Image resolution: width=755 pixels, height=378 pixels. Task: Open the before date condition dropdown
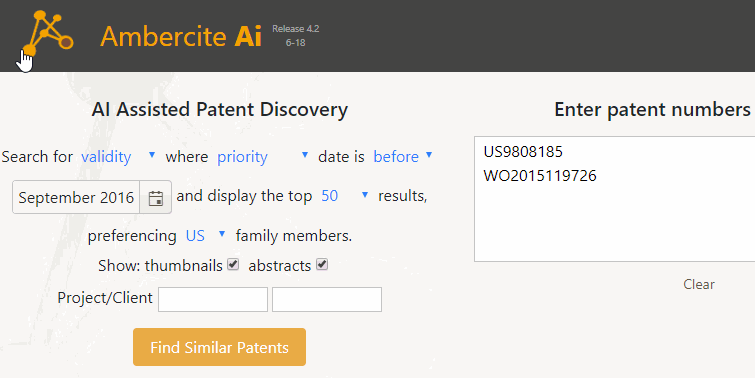click(403, 156)
